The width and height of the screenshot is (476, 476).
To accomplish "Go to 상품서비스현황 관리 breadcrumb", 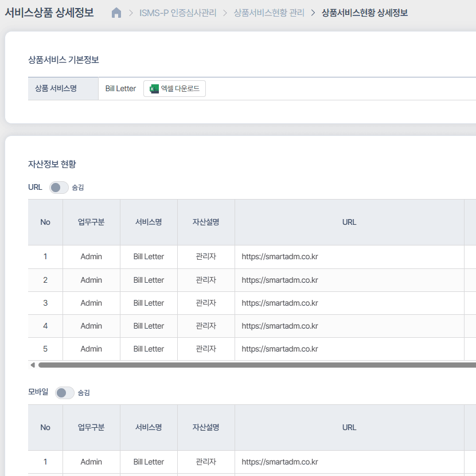I will pos(269,13).
